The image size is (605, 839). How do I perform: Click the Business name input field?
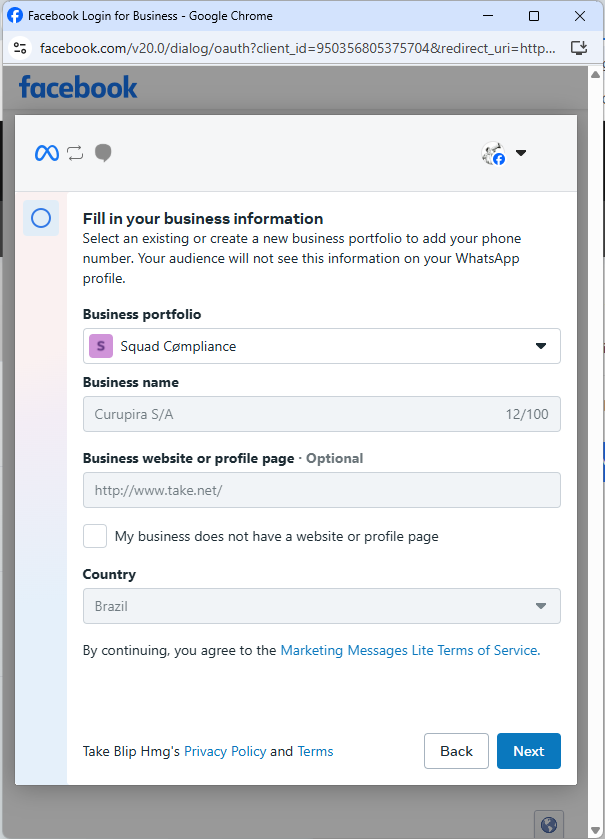[x=321, y=414]
